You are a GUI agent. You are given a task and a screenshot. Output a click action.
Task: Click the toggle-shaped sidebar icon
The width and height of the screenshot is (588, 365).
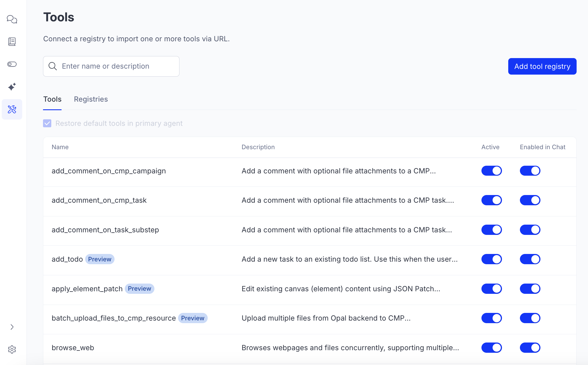click(12, 64)
